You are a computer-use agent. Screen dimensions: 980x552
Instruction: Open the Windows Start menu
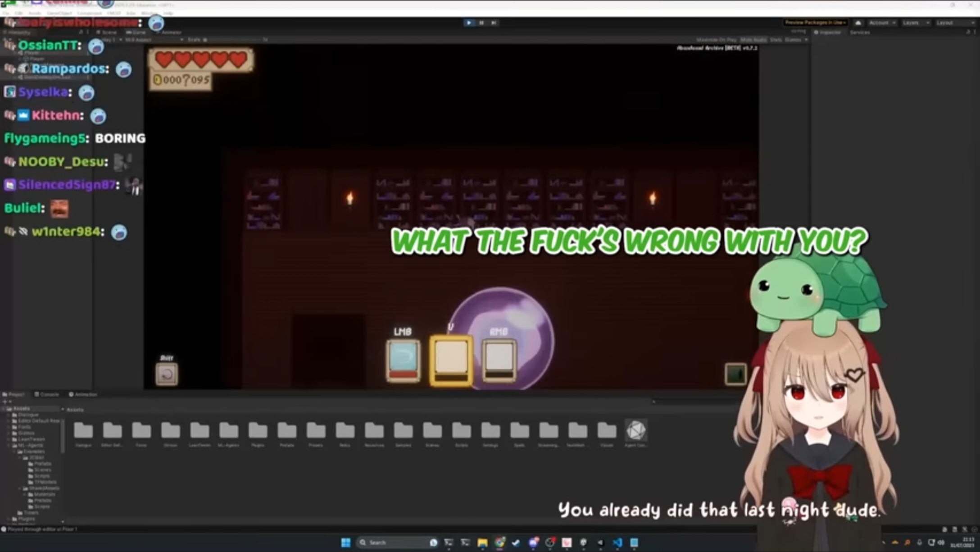[x=345, y=543]
